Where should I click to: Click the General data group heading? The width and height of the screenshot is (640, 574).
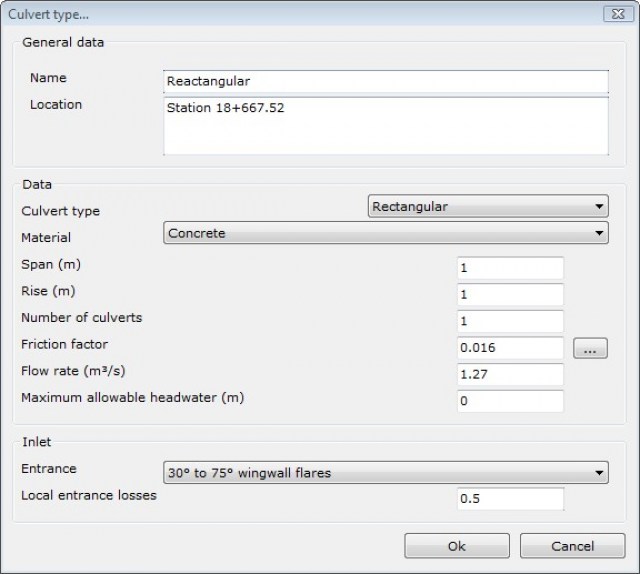click(x=63, y=42)
